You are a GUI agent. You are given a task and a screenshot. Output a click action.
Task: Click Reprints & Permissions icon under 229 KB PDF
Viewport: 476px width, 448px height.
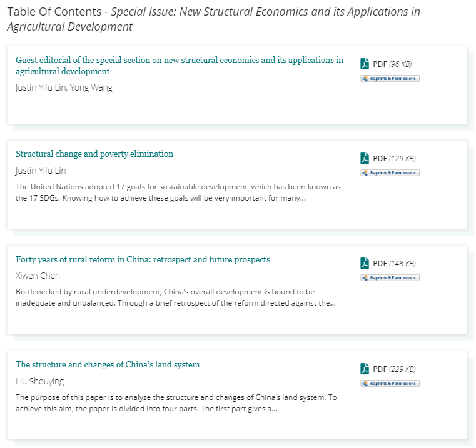[x=390, y=384]
